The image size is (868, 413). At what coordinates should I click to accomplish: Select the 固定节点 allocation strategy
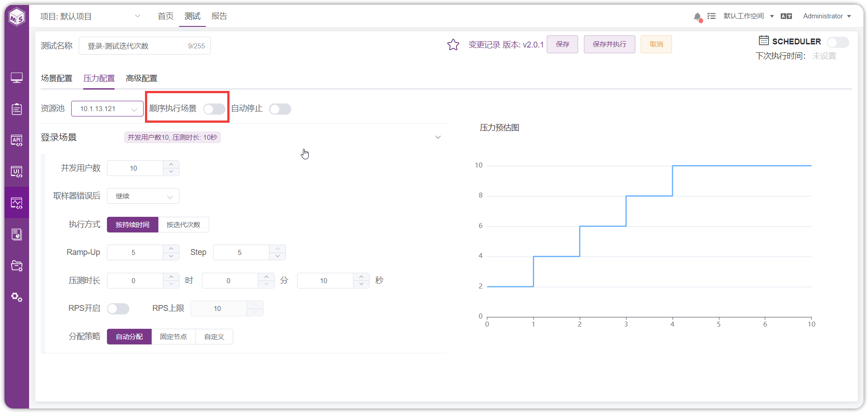174,337
